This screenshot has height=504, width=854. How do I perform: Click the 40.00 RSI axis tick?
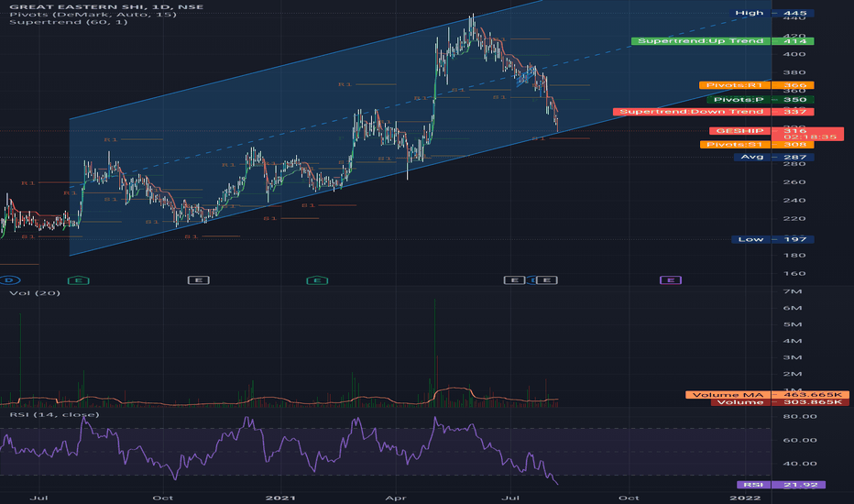800,464
